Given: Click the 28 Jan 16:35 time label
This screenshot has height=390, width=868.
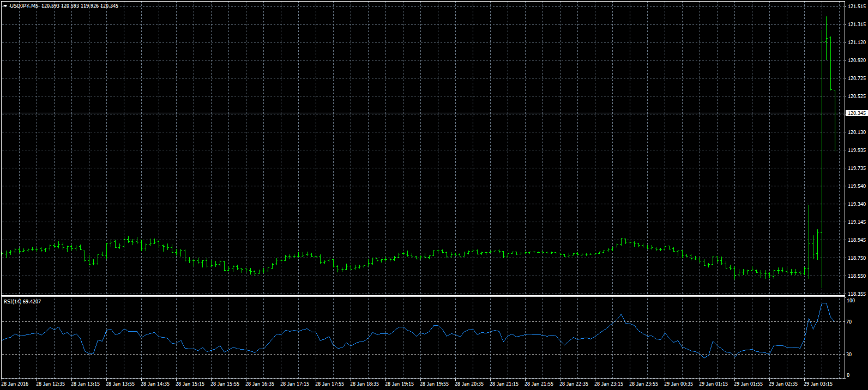Looking at the screenshot, I should coord(260,384).
